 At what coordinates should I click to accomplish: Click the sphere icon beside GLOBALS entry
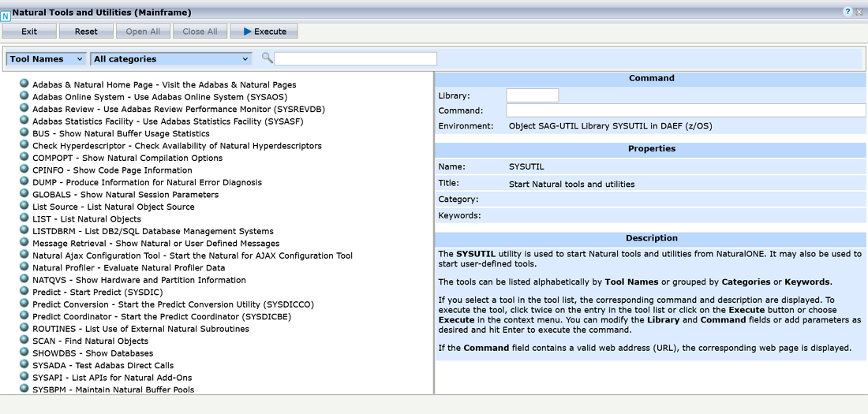click(24, 193)
